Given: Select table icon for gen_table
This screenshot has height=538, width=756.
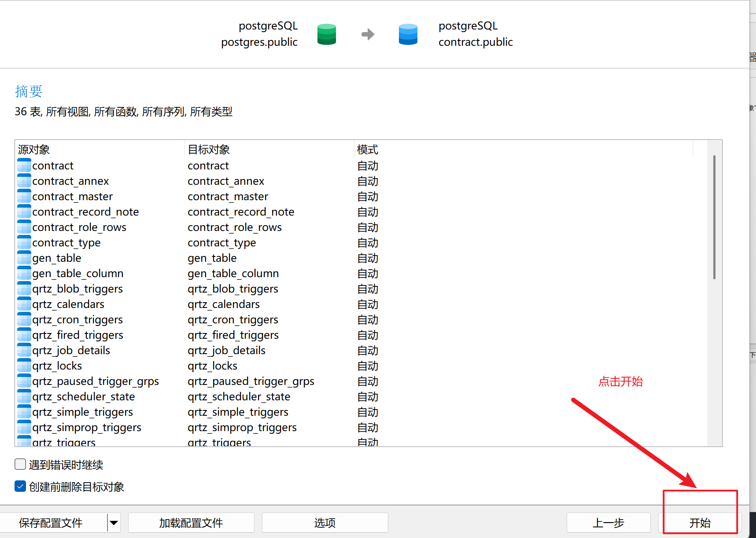Looking at the screenshot, I should pyautogui.click(x=24, y=258).
